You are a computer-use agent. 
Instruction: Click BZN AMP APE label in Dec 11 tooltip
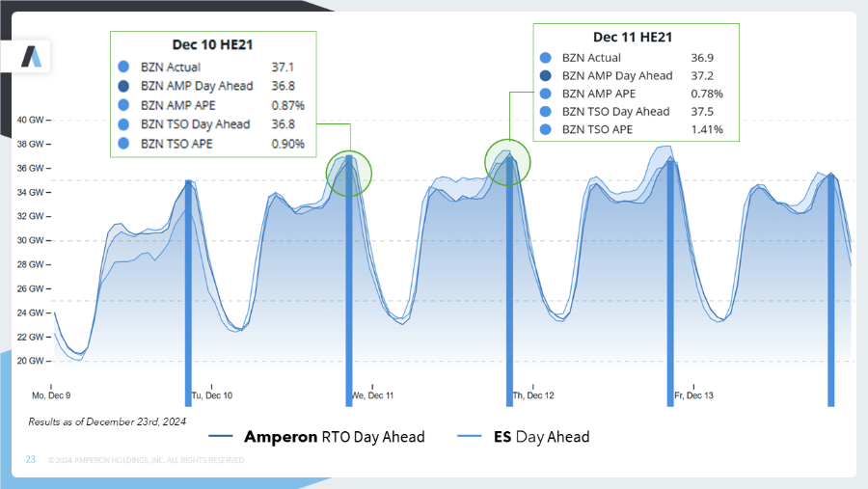click(x=599, y=94)
